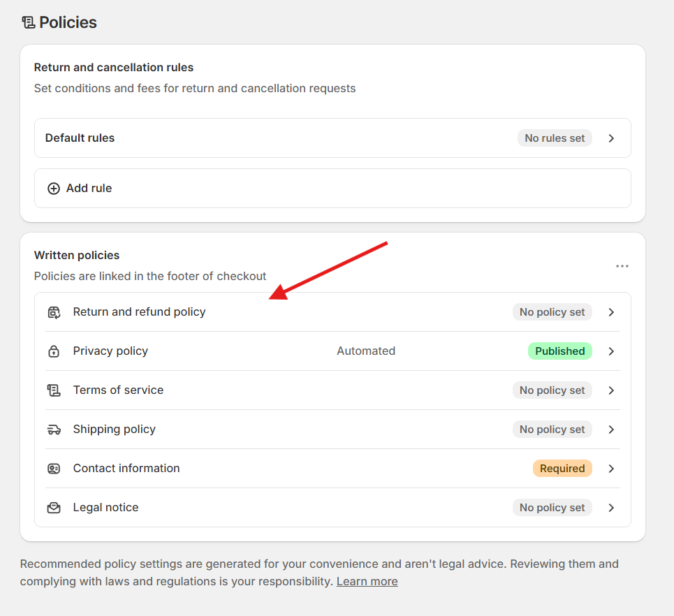Click the Required badge on Contact information
The image size is (674, 616).
[x=562, y=468]
